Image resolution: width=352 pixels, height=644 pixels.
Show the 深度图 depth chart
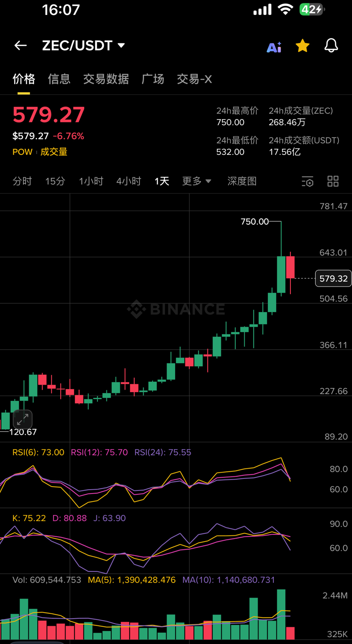coord(242,181)
